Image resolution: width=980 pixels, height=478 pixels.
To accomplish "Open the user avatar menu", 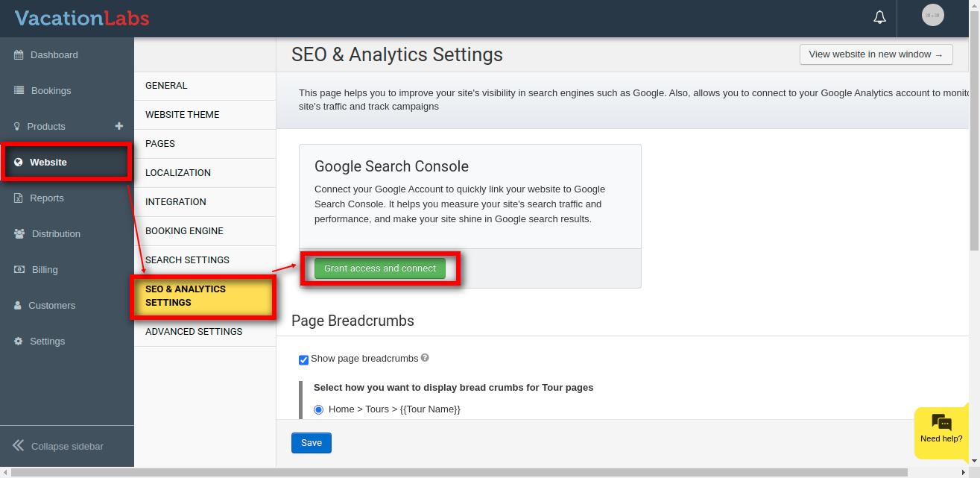I will [932, 16].
